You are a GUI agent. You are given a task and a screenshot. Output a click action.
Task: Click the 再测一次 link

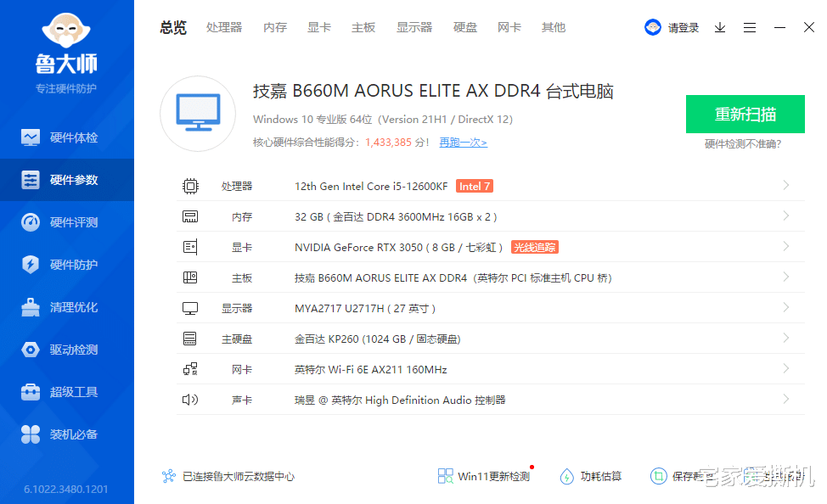point(463,144)
